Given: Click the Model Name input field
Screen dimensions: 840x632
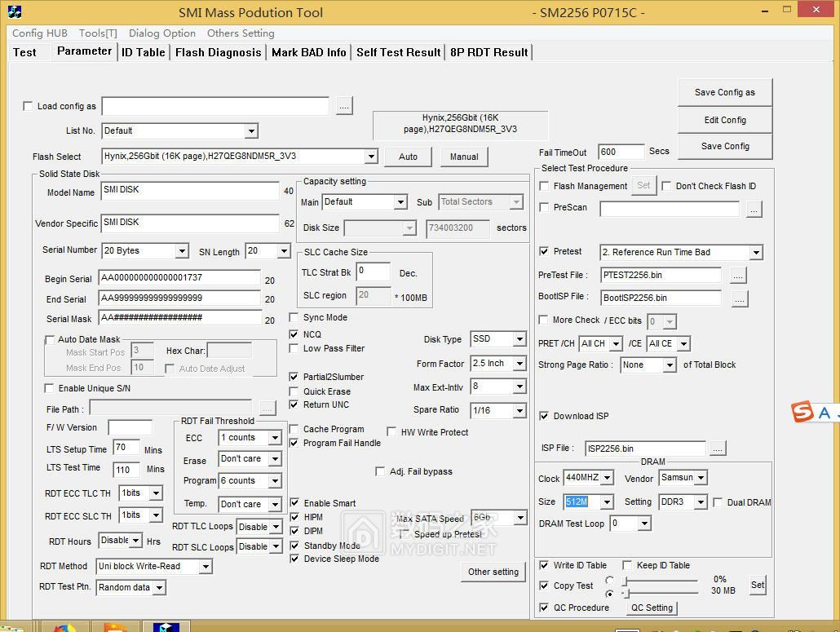Looking at the screenshot, I should pos(190,191).
